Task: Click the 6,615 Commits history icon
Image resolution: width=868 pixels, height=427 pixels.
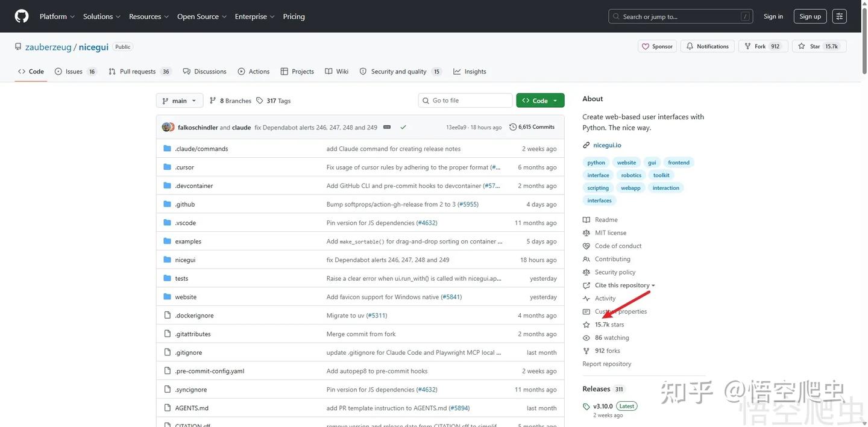Action: coord(513,127)
